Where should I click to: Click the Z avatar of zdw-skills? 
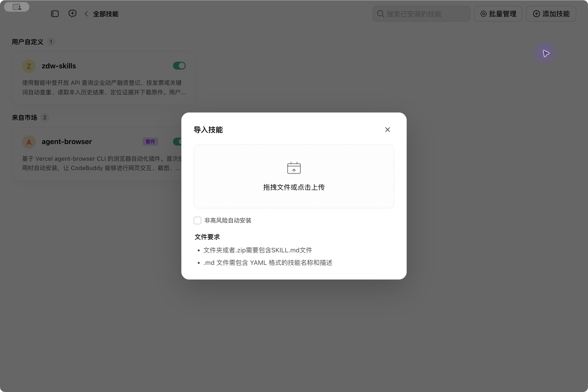click(29, 66)
